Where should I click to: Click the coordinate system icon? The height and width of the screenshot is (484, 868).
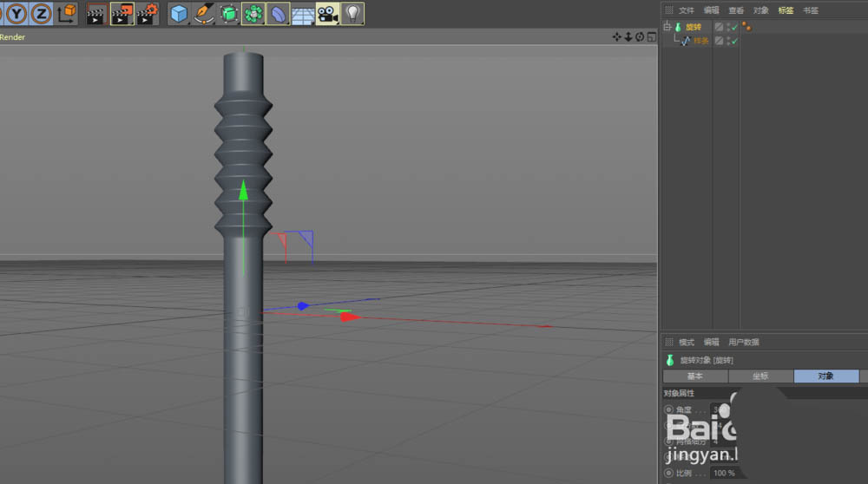66,13
